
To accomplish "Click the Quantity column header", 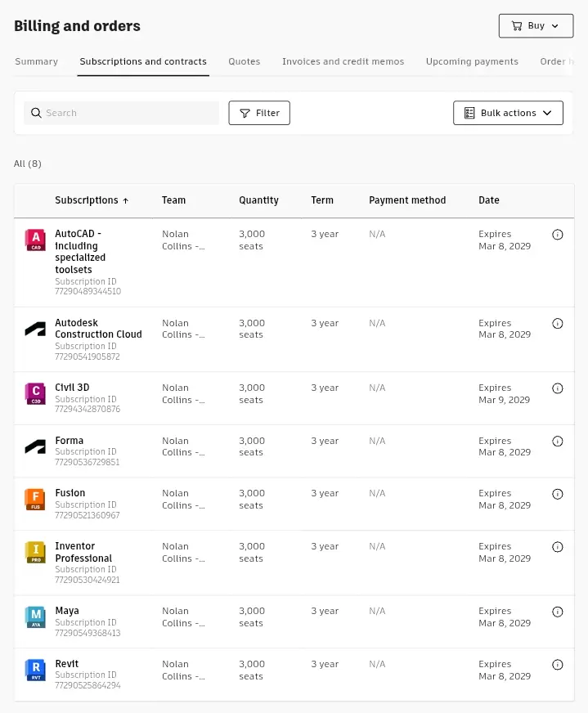I will (x=258, y=200).
